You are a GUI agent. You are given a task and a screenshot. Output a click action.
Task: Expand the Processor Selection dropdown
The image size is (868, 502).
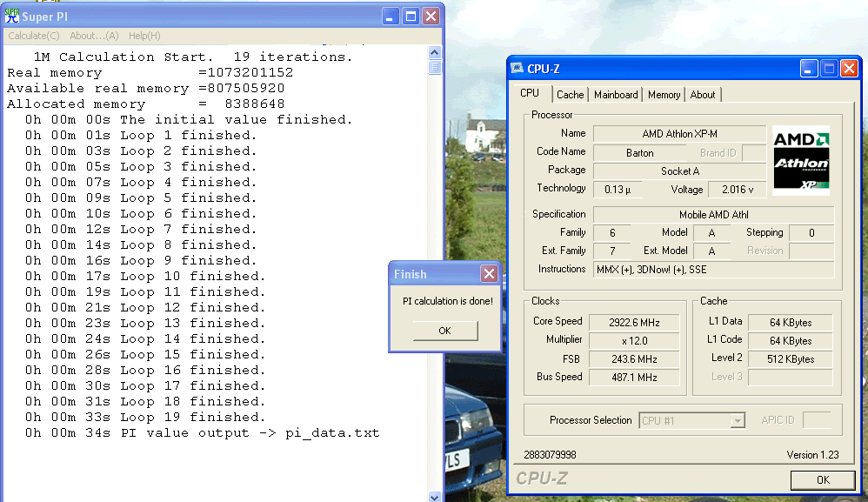coord(737,421)
